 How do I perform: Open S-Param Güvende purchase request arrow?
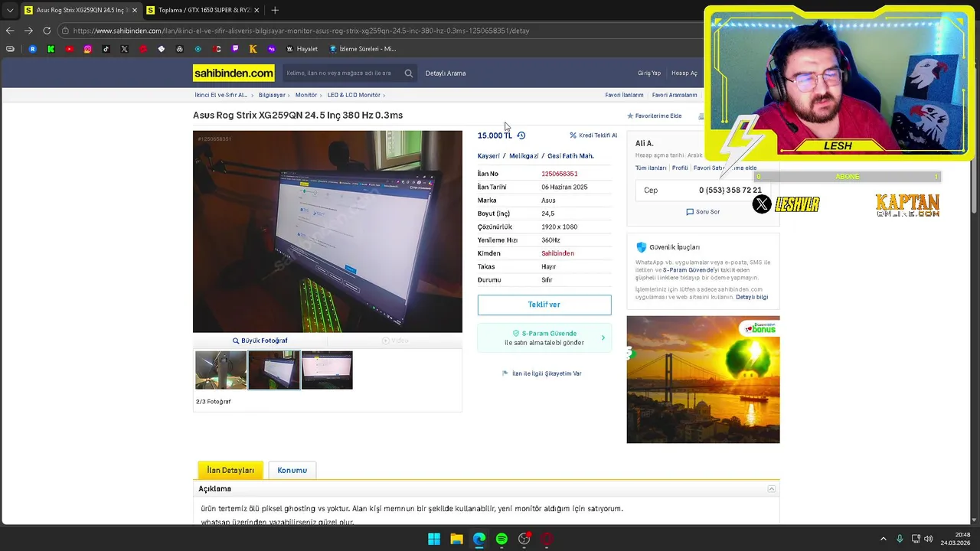tap(603, 337)
